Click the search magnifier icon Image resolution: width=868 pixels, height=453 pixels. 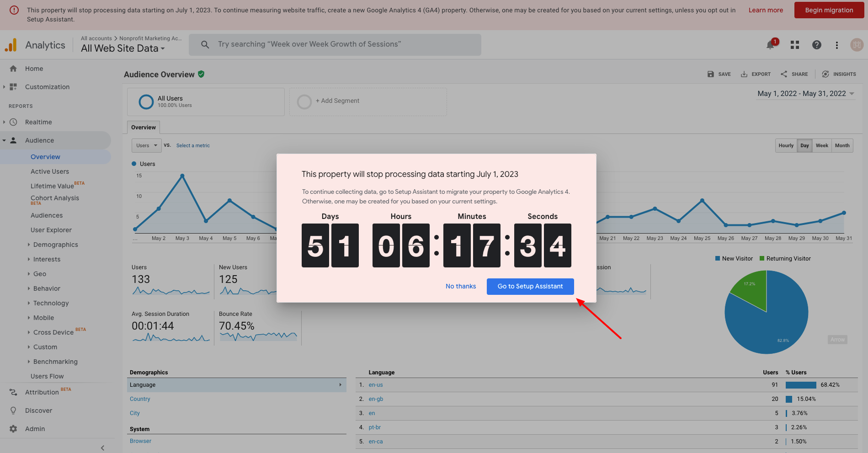[205, 44]
